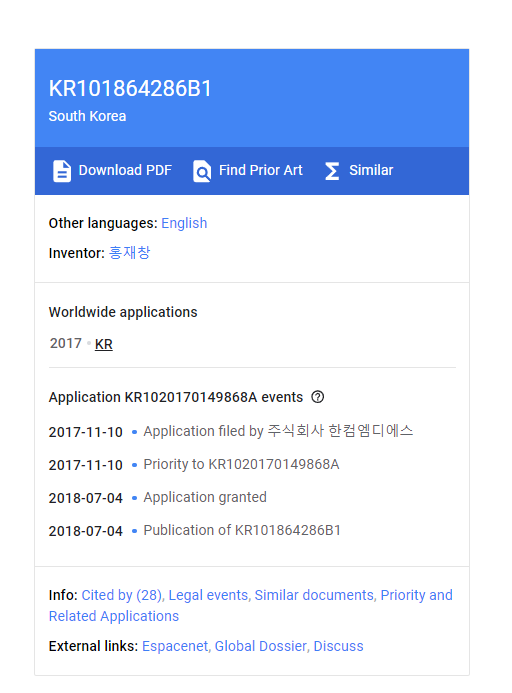Viewport: 512px width, 693px height.
Task: Click the 'Application granted' event text
Action: 205,497
